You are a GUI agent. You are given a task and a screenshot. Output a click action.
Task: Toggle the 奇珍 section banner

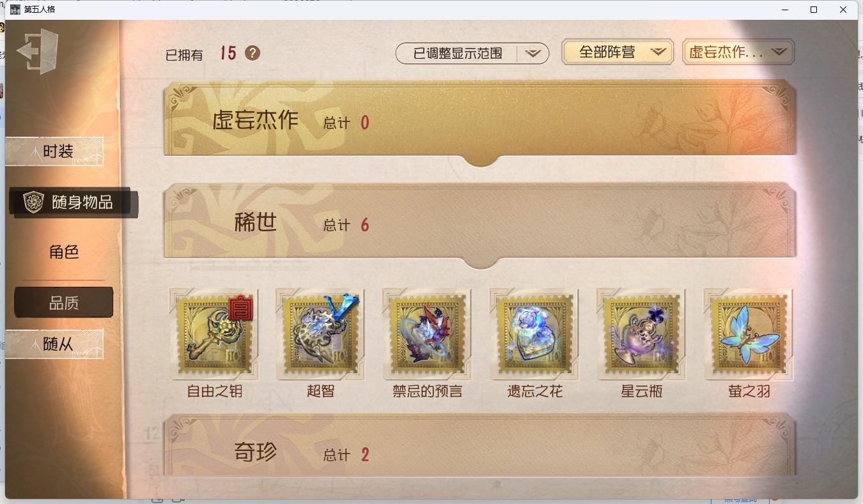480,447
